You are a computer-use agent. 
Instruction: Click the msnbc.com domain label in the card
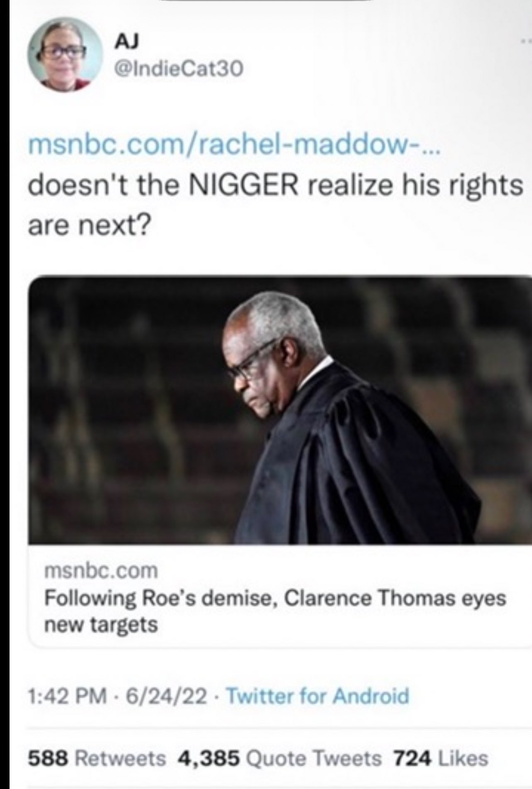[x=101, y=571]
